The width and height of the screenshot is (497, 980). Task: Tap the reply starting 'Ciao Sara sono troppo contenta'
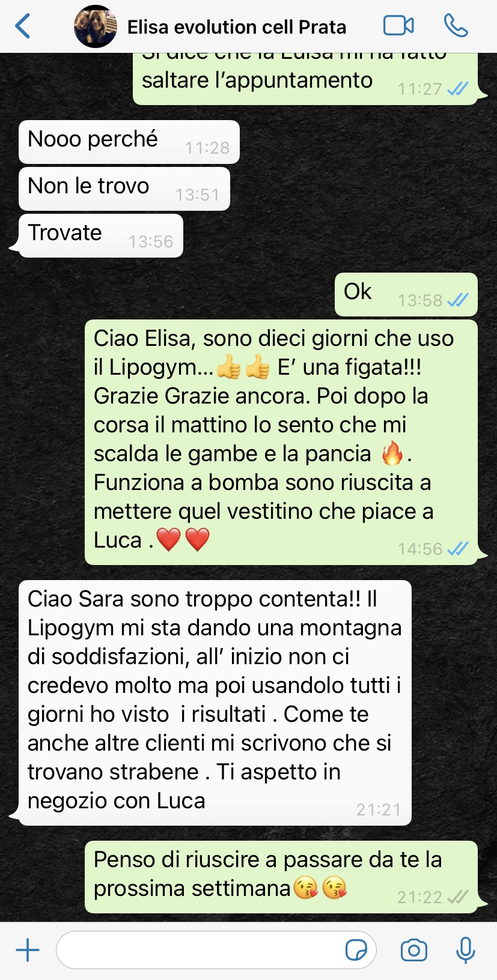pos(215,703)
